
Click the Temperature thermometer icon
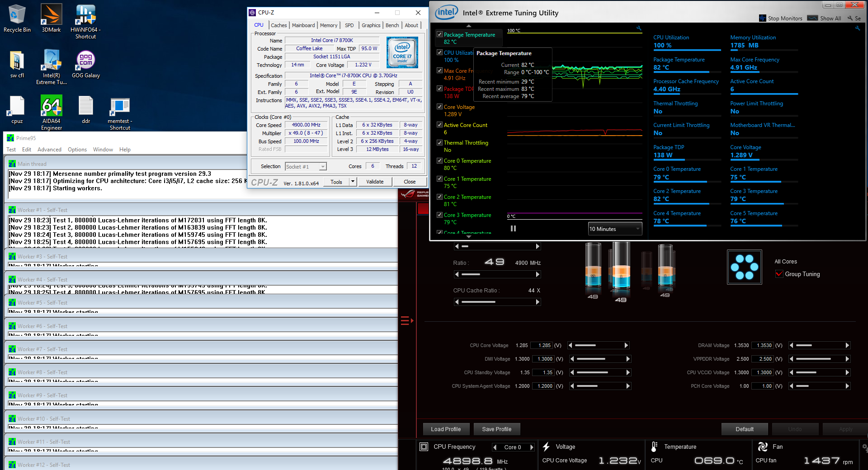click(x=654, y=447)
